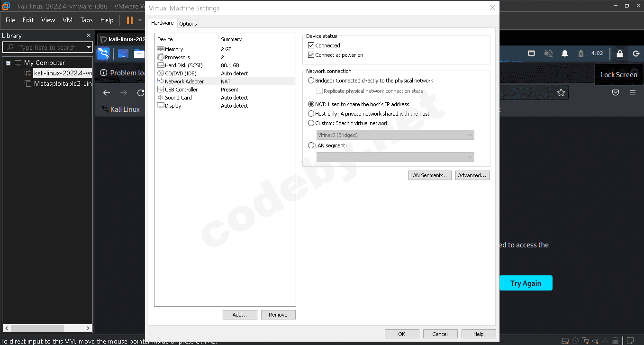Open the Tabs menu
The image size is (644, 345).
pos(87,20)
